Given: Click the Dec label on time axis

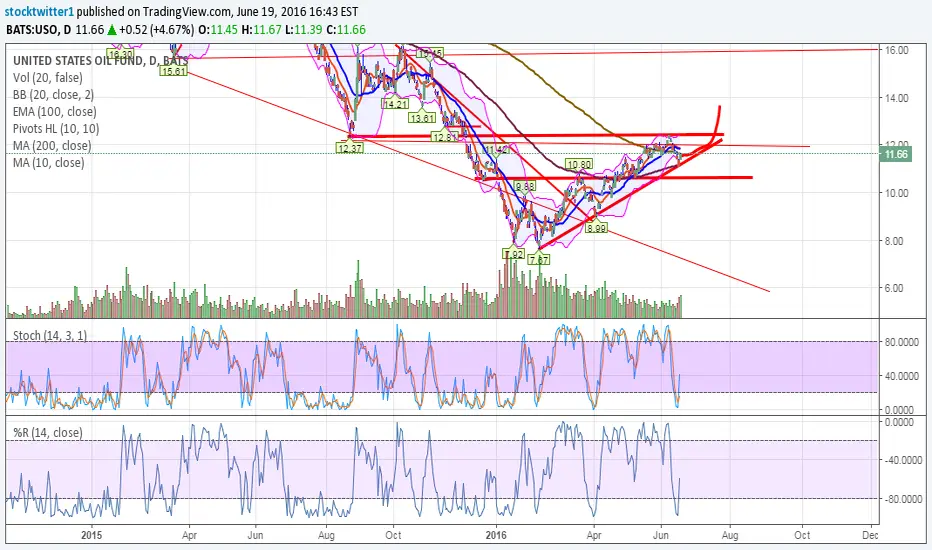Looking at the screenshot, I should (870, 535).
